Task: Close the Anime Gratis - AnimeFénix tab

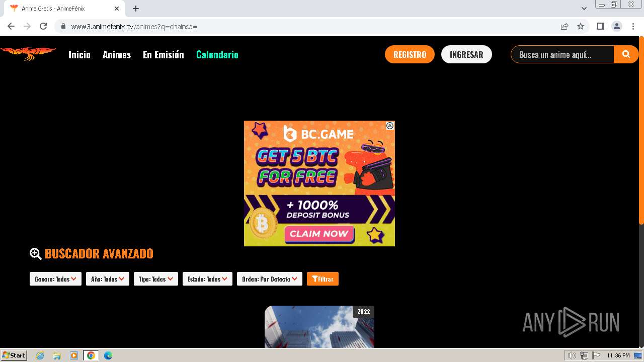Action: (117, 9)
